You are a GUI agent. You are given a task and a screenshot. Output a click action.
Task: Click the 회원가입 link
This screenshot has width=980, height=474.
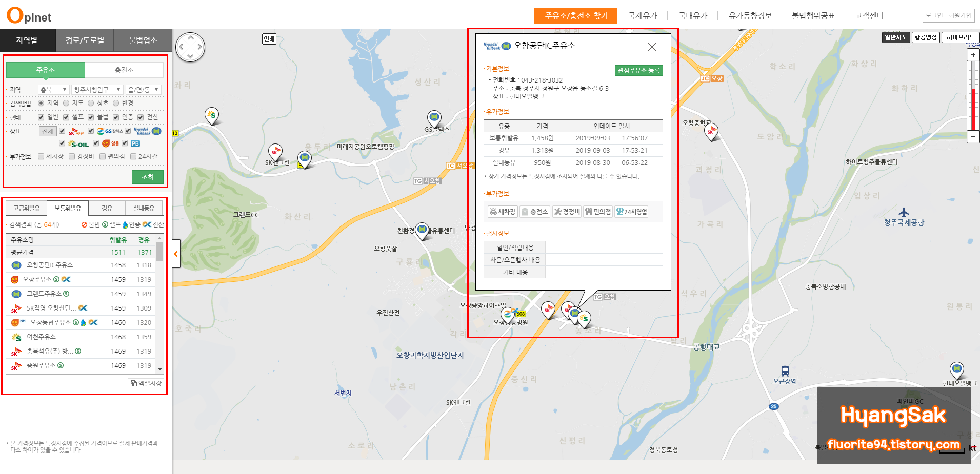click(x=960, y=15)
